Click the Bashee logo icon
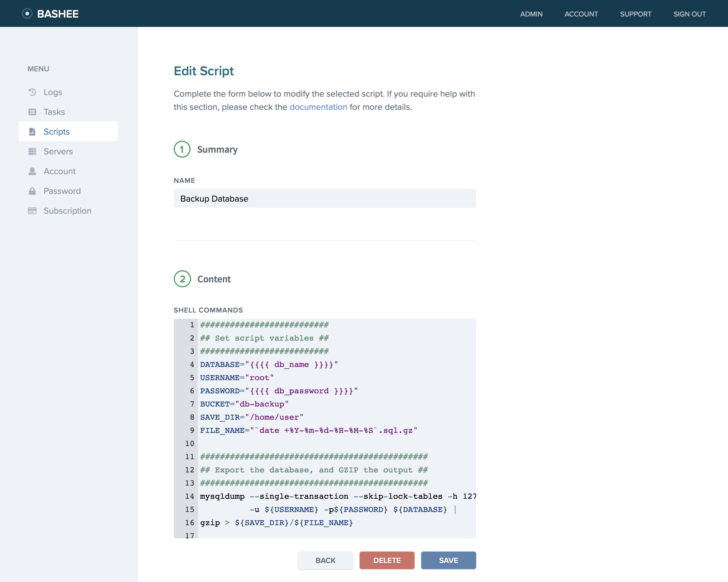Screen dimensions: 728x582 [27, 14]
